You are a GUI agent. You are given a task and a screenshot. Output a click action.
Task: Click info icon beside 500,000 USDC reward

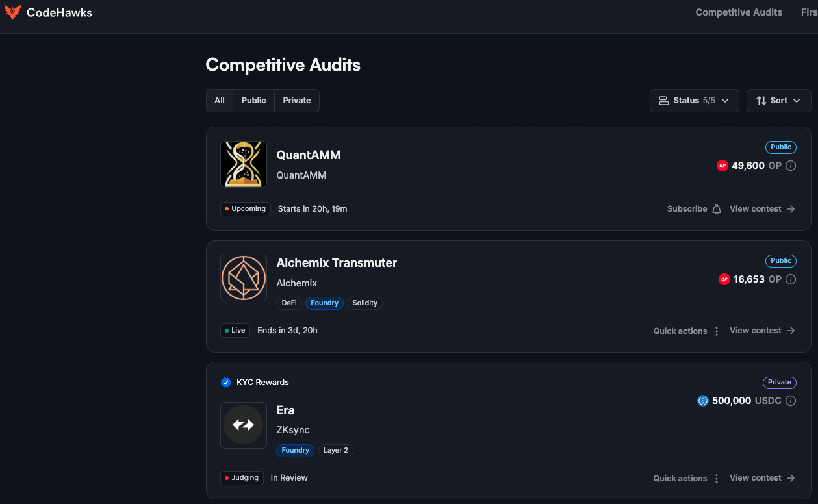(x=791, y=401)
